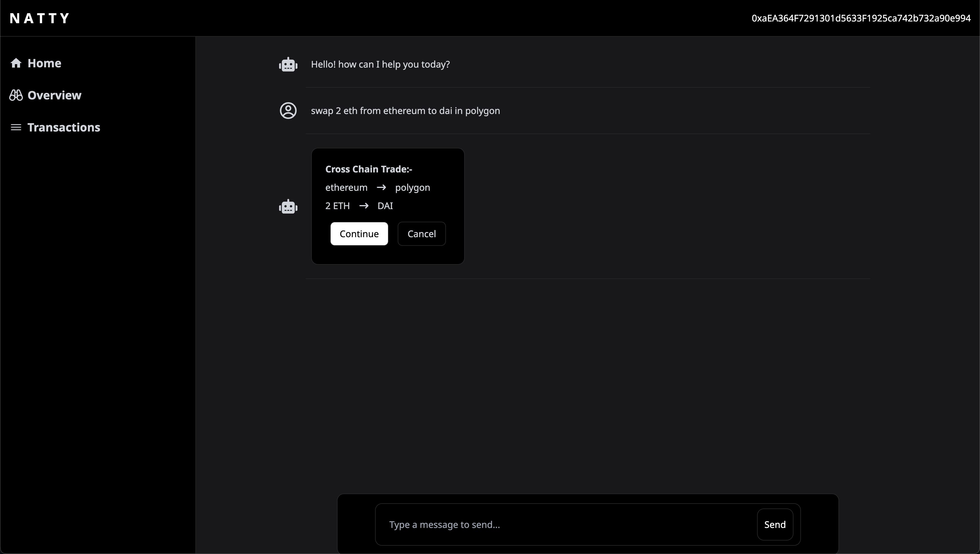The height and width of the screenshot is (554, 980).
Task: Click the 'ethereum' source chain label
Action: 346,188
